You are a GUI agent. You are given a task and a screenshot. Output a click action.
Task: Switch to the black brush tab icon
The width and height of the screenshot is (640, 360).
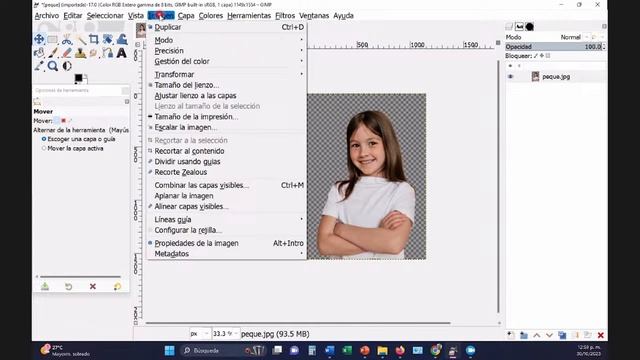coord(530,27)
